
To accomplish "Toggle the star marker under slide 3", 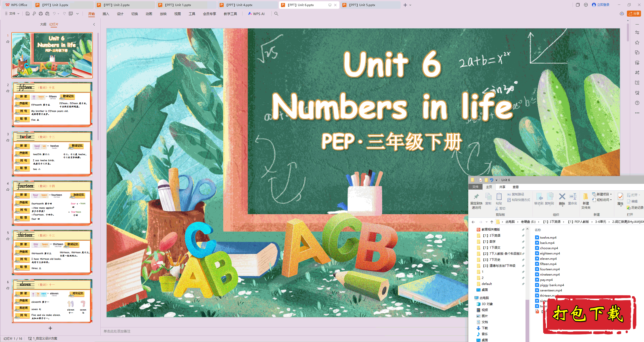I will coord(8,140).
